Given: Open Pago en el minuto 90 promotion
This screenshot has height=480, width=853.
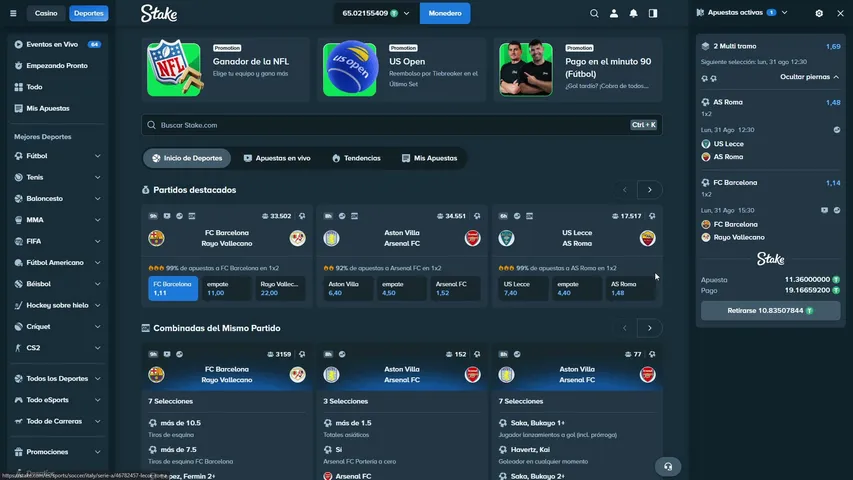Looking at the screenshot, I should click(x=578, y=69).
